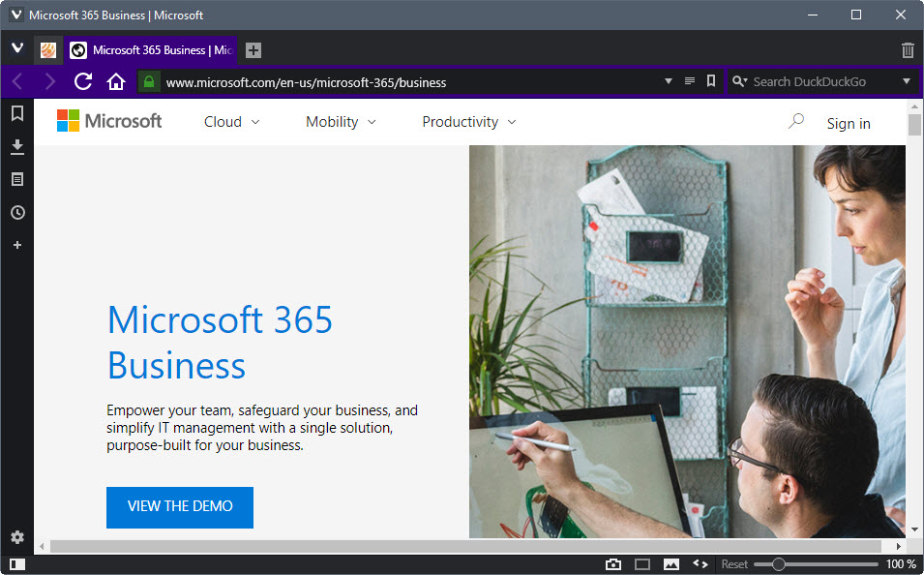Open the Notes side panel
The width and height of the screenshot is (924, 575).
tap(17, 179)
